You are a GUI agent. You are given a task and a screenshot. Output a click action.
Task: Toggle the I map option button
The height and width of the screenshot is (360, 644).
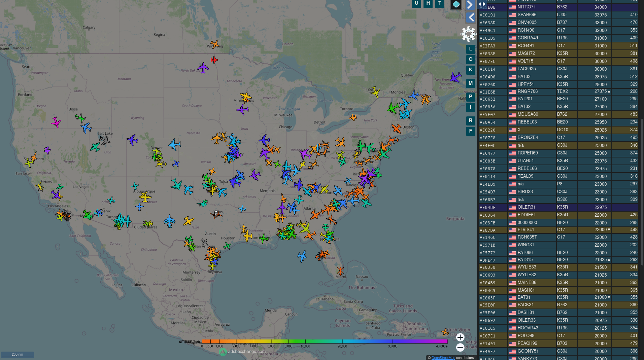tap(471, 107)
